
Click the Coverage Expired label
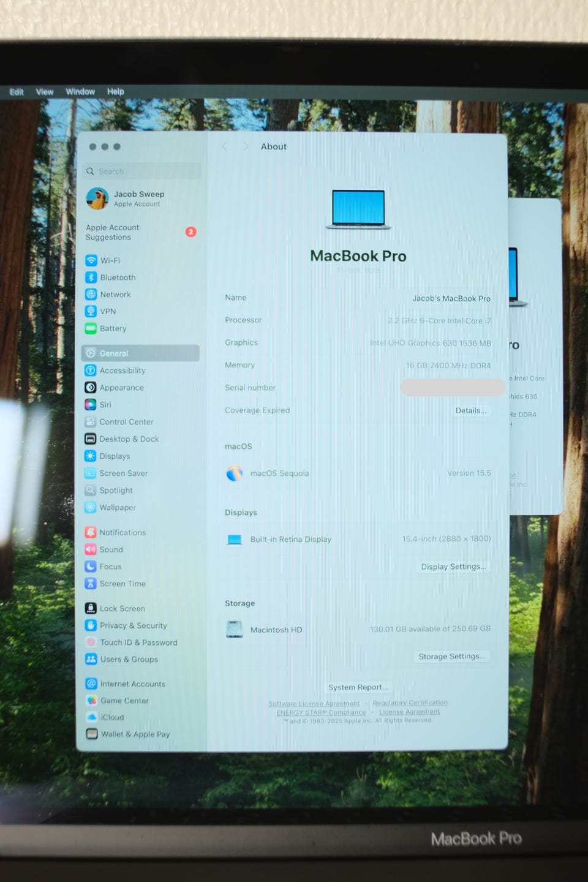(x=257, y=410)
